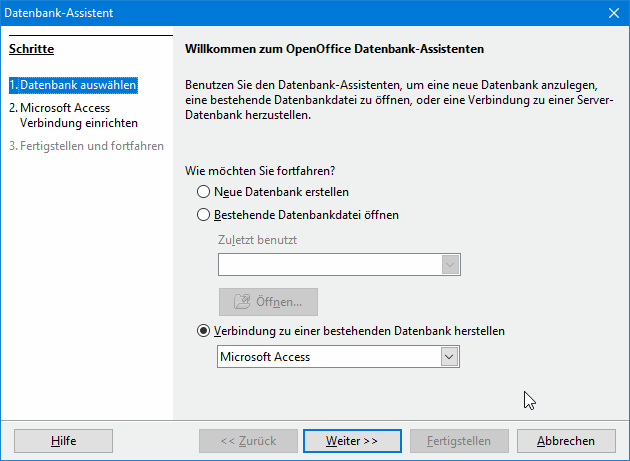This screenshot has height=461, width=630.
Task: Select step 1 'Datenbank auswählen'
Action: pyautogui.click(x=73, y=85)
